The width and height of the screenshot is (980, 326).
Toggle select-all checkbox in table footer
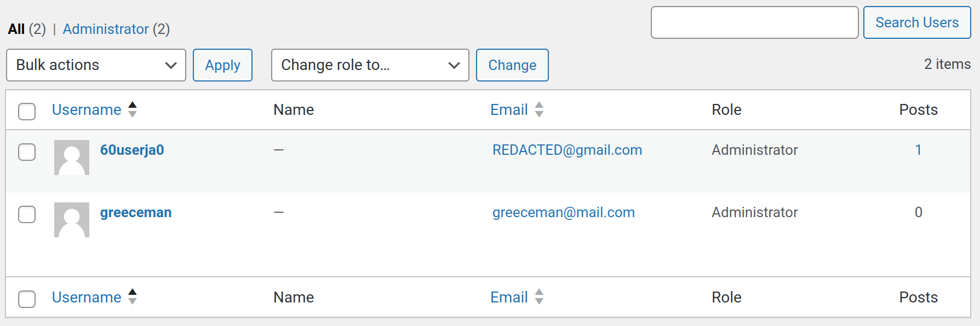coord(27,299)
